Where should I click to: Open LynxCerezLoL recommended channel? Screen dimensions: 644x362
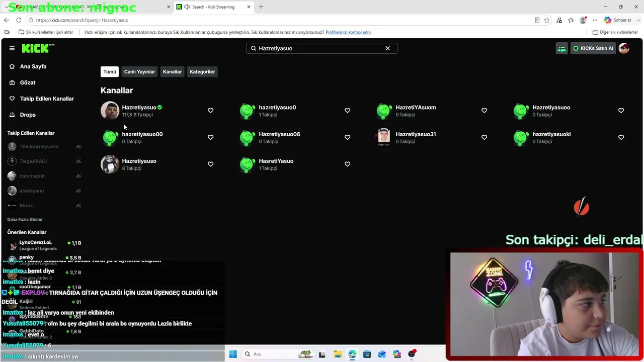(x=44, y=245)
